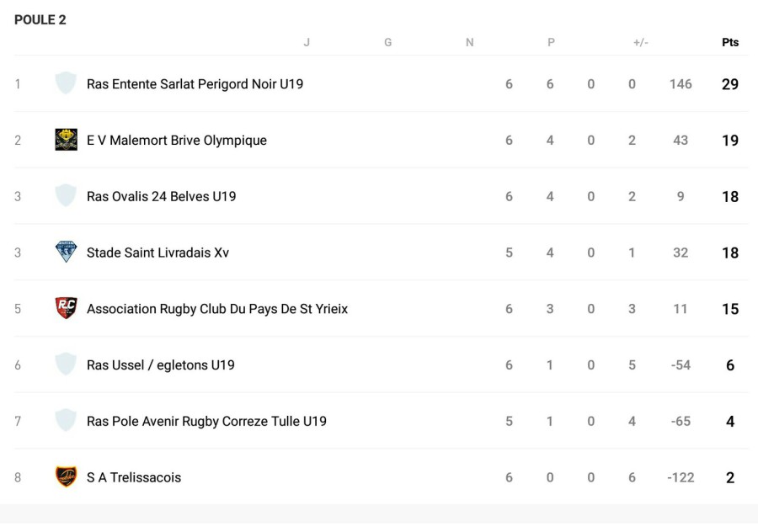Open Association Rugby Club Du Pays De St Yrieix

click(x=217, y=309)
